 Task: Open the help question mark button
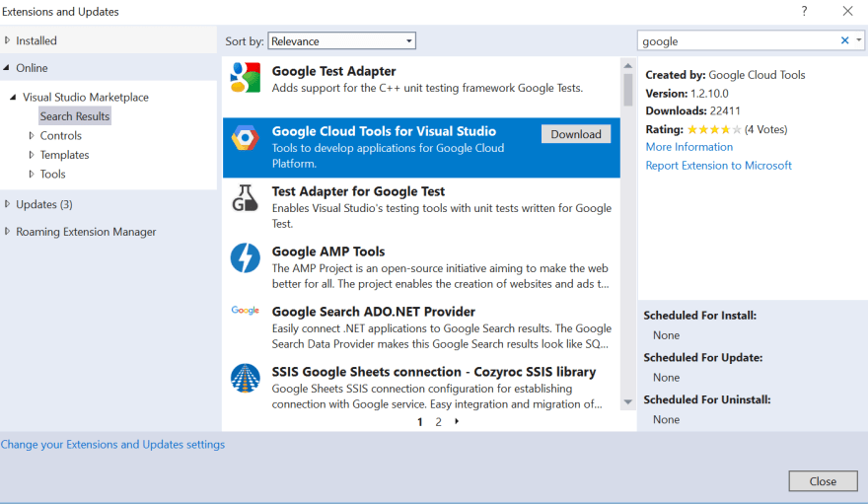(804, 11)
